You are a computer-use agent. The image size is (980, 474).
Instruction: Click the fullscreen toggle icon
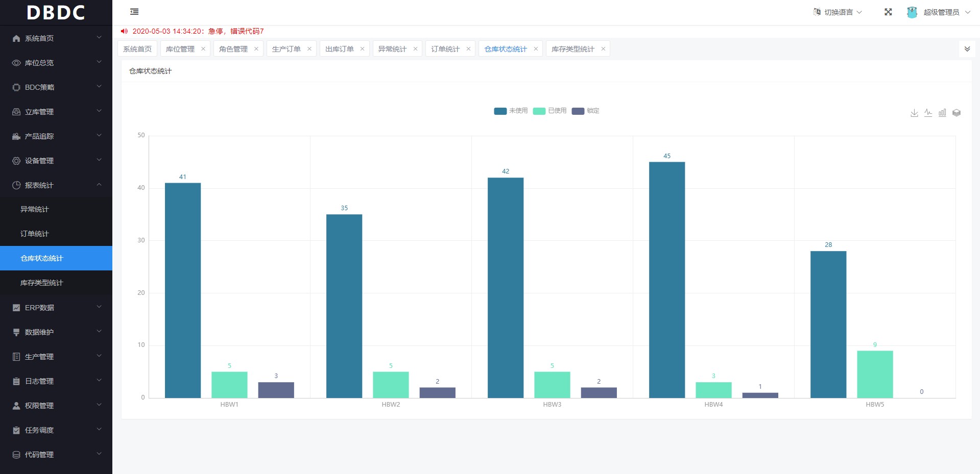pyautogui.click(x=888, y=12)
